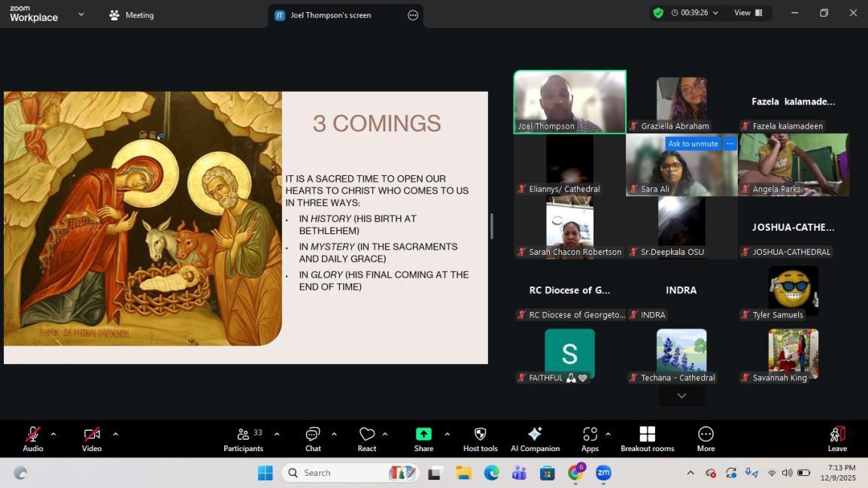Open the View layout menu
The image size is (868, 488).
[748, 13]
